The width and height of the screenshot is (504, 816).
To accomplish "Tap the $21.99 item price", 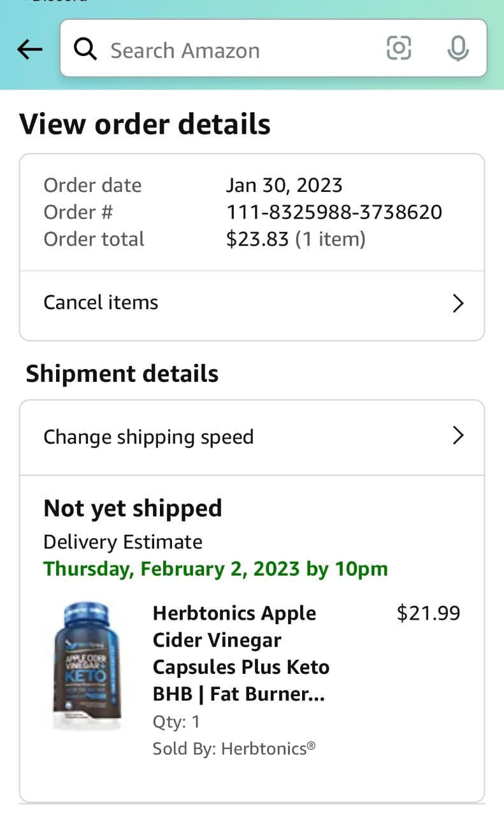I will click(x=428, y=613).
